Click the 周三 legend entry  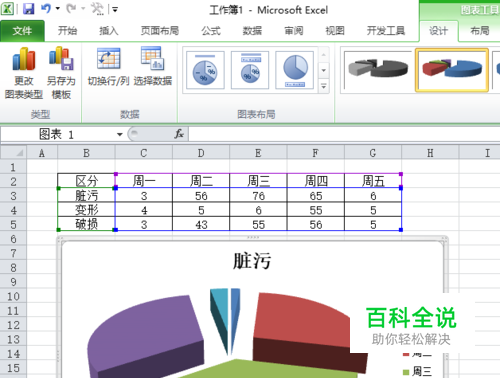[x=417, y=371]
